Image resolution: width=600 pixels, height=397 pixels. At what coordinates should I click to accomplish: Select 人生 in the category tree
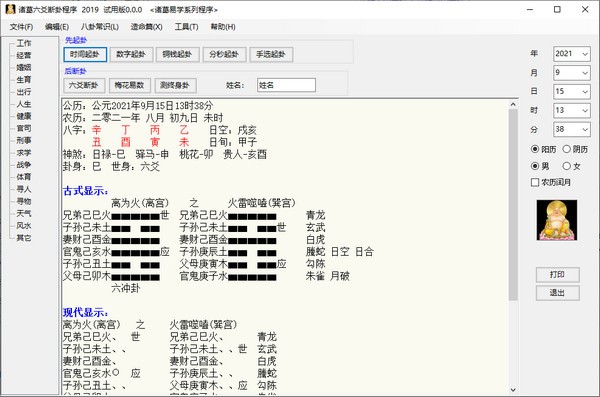point(24,104)
